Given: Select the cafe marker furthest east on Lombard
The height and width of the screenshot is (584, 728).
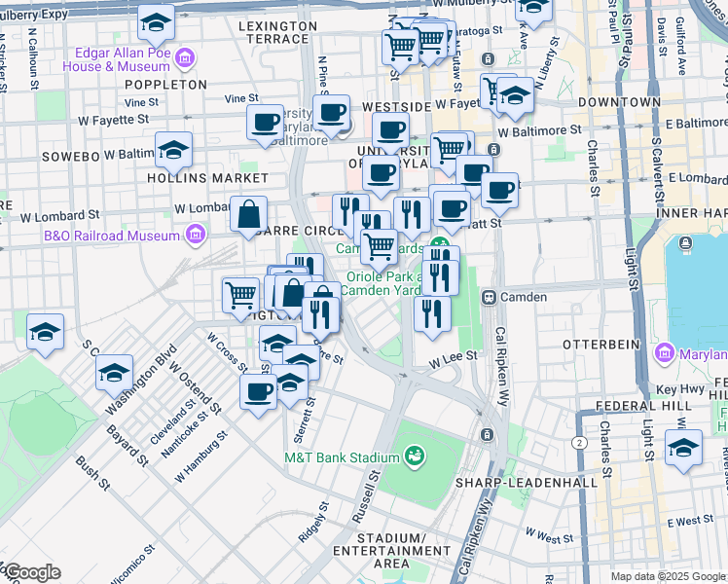Looking at the screenshot, I should 500,194.
